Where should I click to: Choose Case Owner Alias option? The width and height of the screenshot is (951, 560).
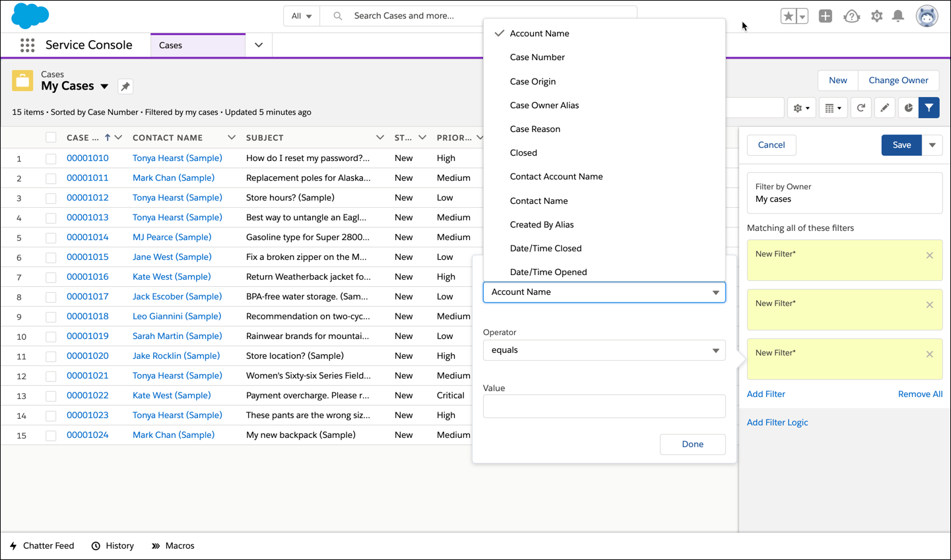(605, 106)
